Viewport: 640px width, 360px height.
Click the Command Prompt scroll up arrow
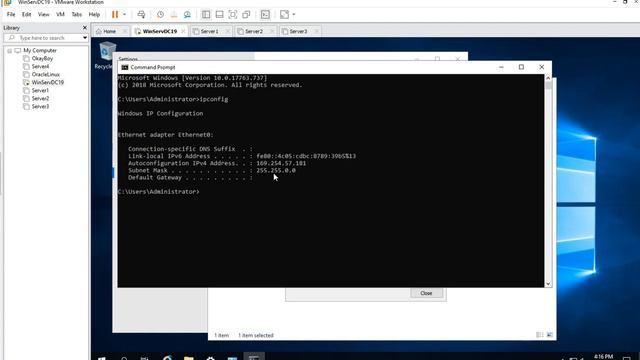click(548, 78)
